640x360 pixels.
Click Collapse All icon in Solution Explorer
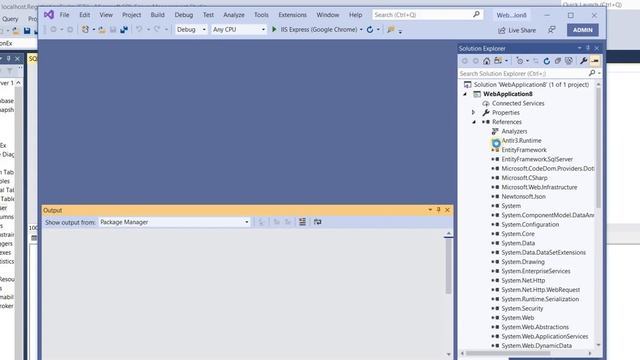(558, 61)
